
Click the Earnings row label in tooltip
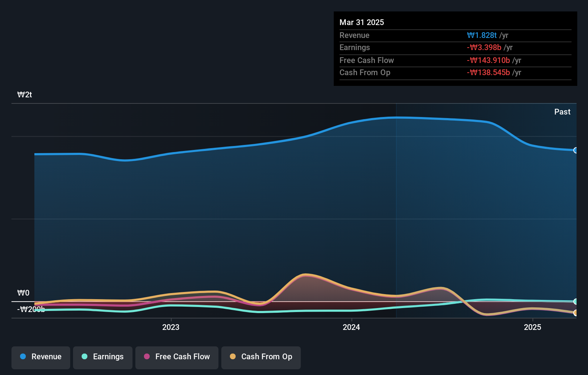point(355,47)
